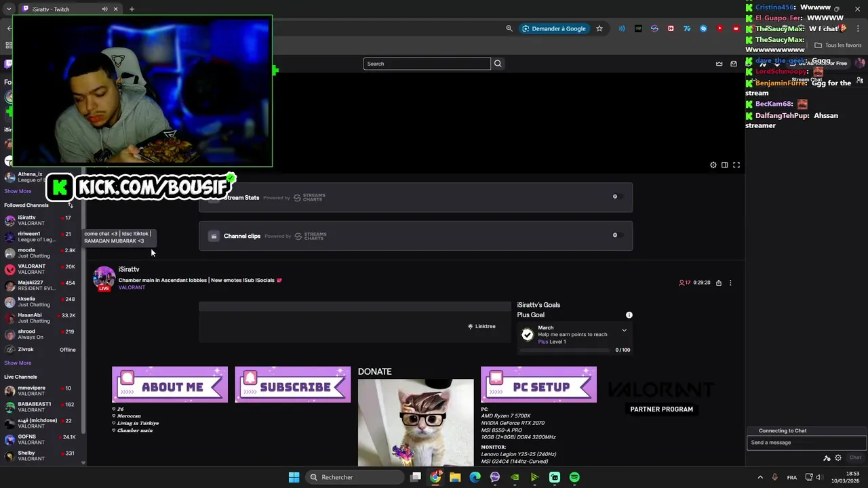
Task: Expand March goal details chevron
Action: pyautogui.click(x=625, y=331)
